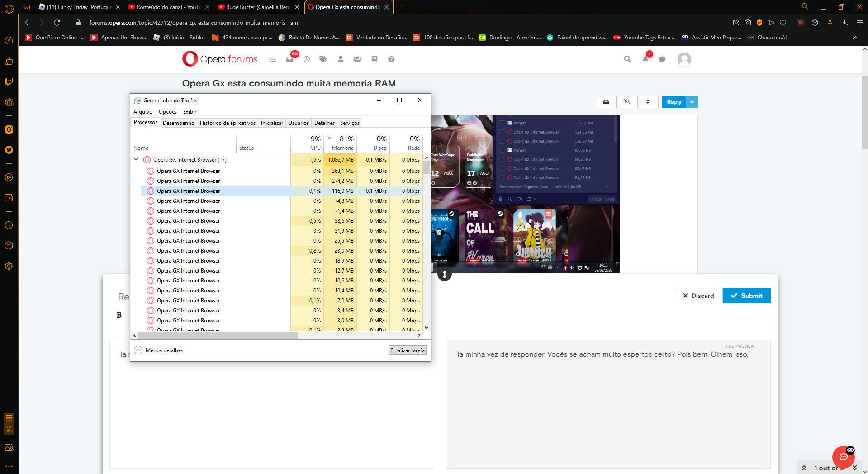Click Discard button
Screen dimensions: 868x474
698,296
